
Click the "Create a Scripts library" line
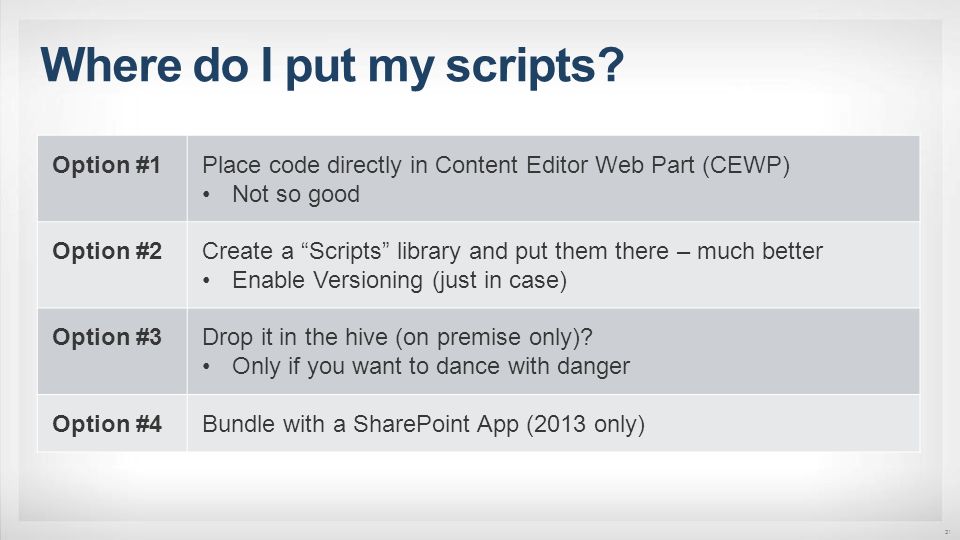512,252
